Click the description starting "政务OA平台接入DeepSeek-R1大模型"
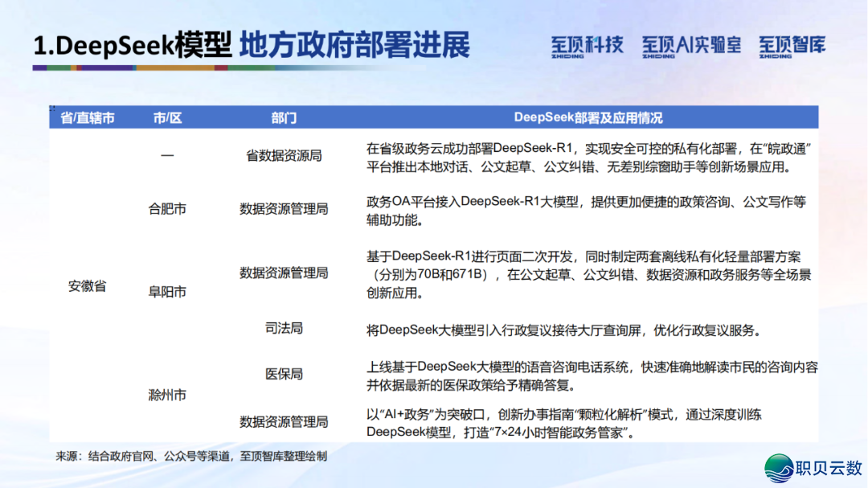The image size is (868, 488). pos(586,211)
